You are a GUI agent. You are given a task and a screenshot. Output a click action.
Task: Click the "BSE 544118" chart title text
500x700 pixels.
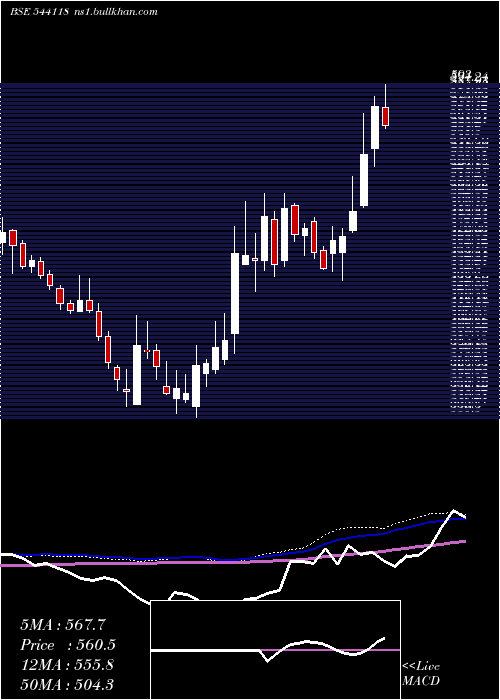coord(39,12)
